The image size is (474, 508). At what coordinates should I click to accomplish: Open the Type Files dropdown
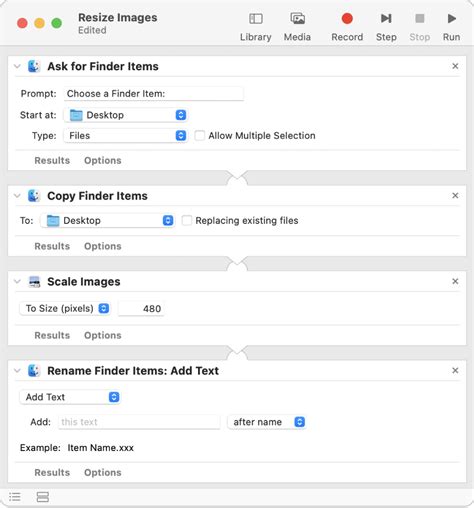[x=125, y=136]
